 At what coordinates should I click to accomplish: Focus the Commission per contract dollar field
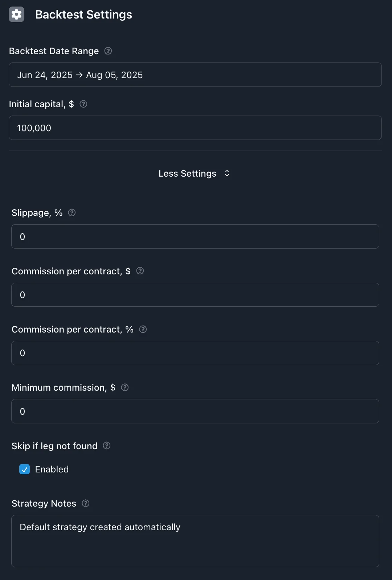click(x=195, y=295)
